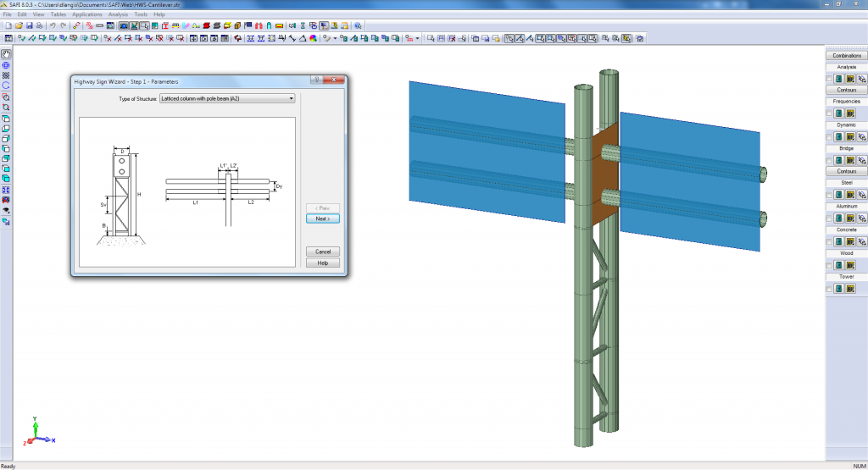Click the Contours button under Analysis
The image size is (868, 470).
pyautogui.click(x=847, y=90)
